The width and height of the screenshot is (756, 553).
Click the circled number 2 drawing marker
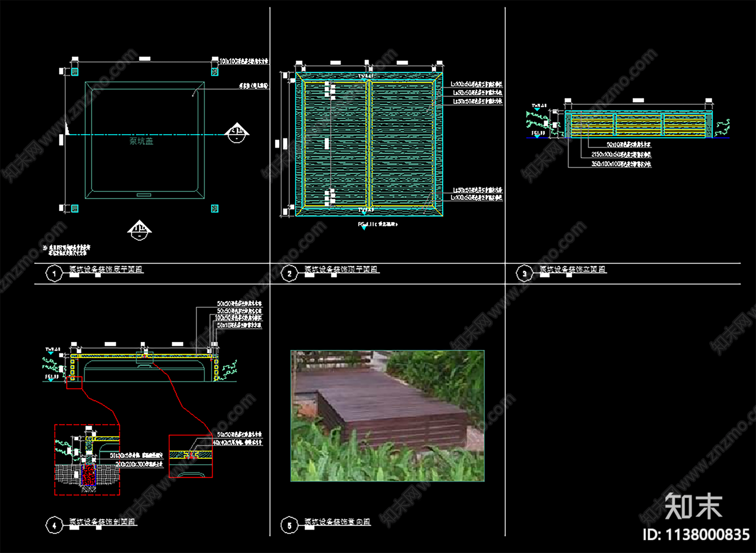pyautogui.click(x=289, y=273)
